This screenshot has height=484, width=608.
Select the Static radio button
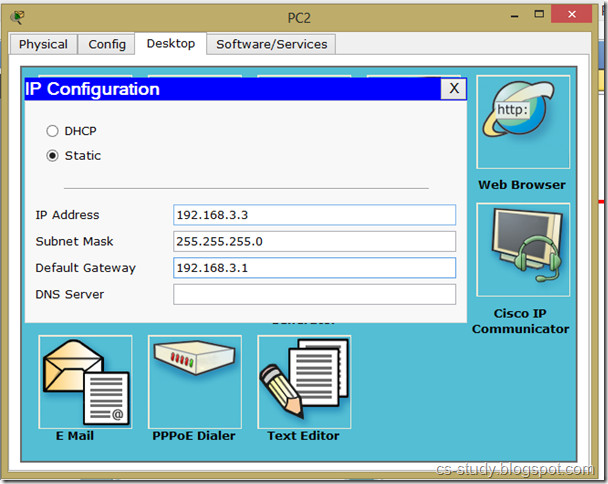pos(52,156)
